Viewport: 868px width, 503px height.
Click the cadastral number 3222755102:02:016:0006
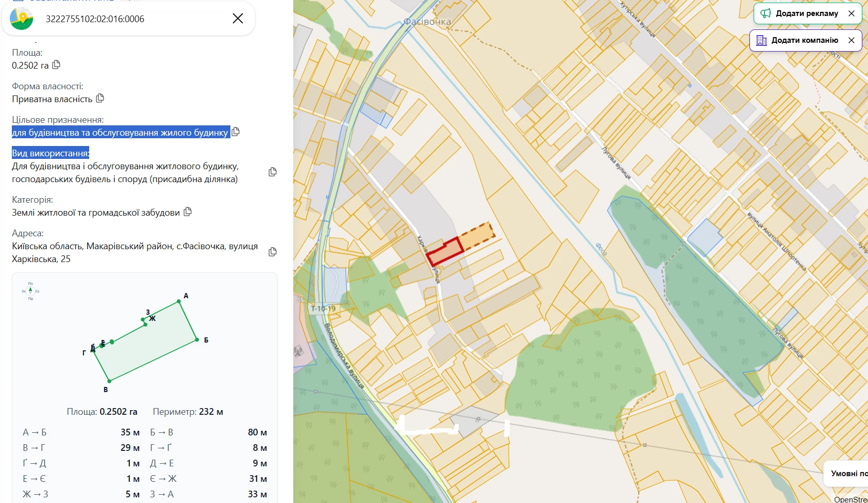pos(95,19)
